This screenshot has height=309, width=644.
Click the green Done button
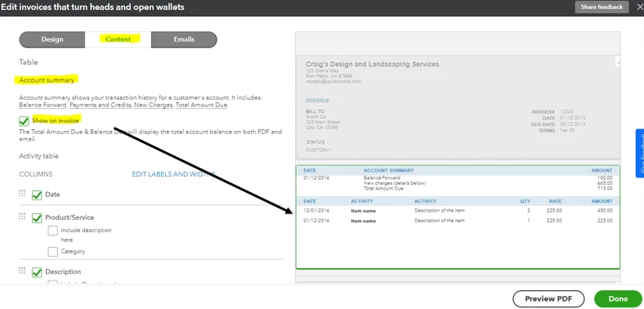[x=618, y=298]
